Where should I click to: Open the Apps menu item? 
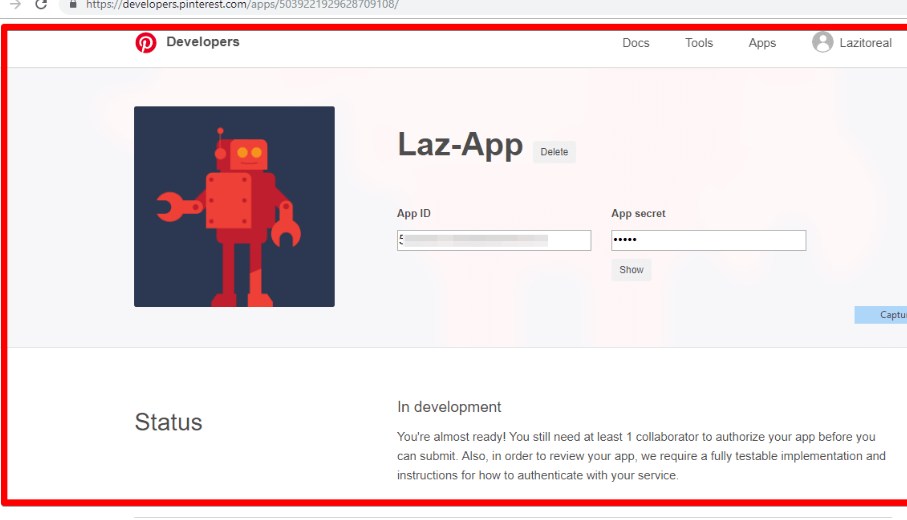point(762,43)
